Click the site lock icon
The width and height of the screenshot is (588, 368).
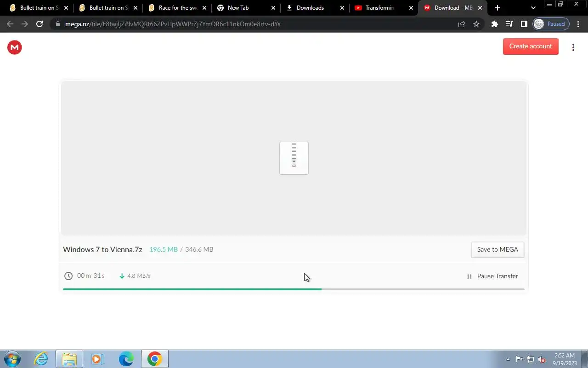pyautogui.click(x=57, y=24)
